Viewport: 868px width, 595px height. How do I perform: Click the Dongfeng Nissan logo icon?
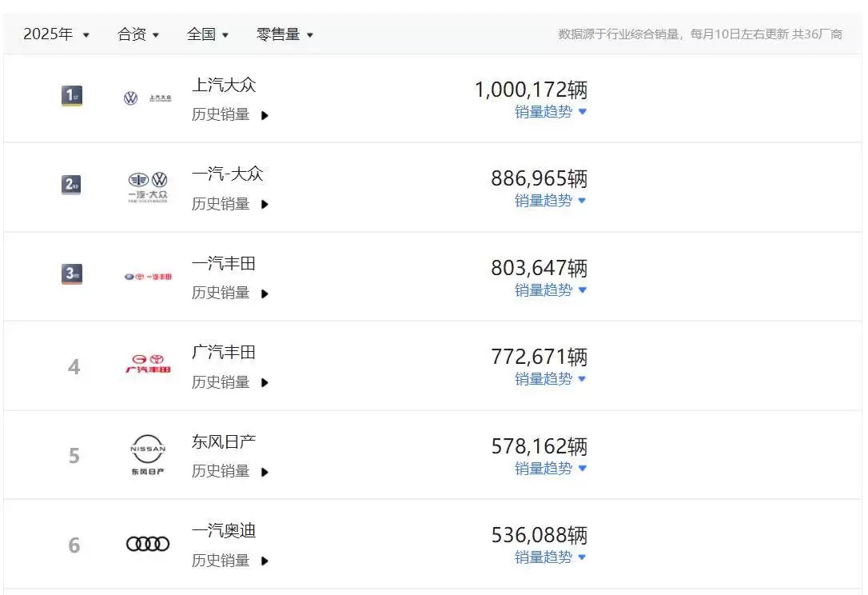click(148, 455)
